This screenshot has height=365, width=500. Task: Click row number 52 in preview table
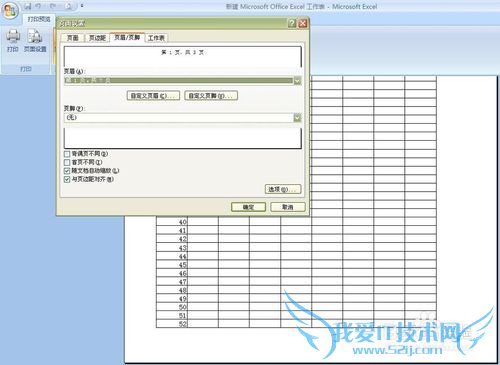tap(183, 324)
